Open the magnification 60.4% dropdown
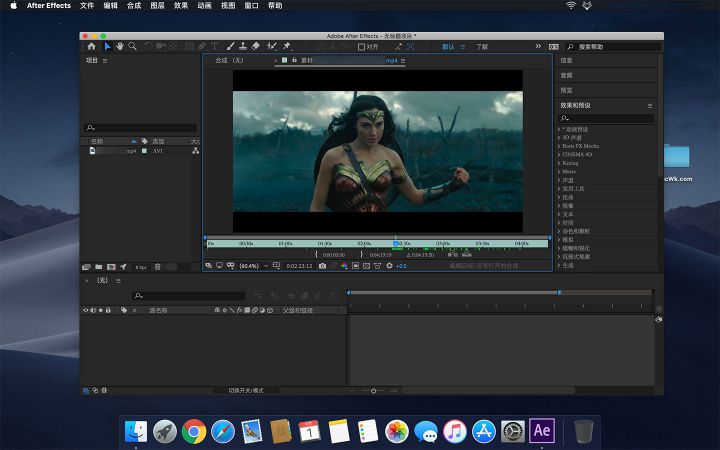The width and height of the screenshot is (720, 450). pyautogui.click(x=253, y=266)
